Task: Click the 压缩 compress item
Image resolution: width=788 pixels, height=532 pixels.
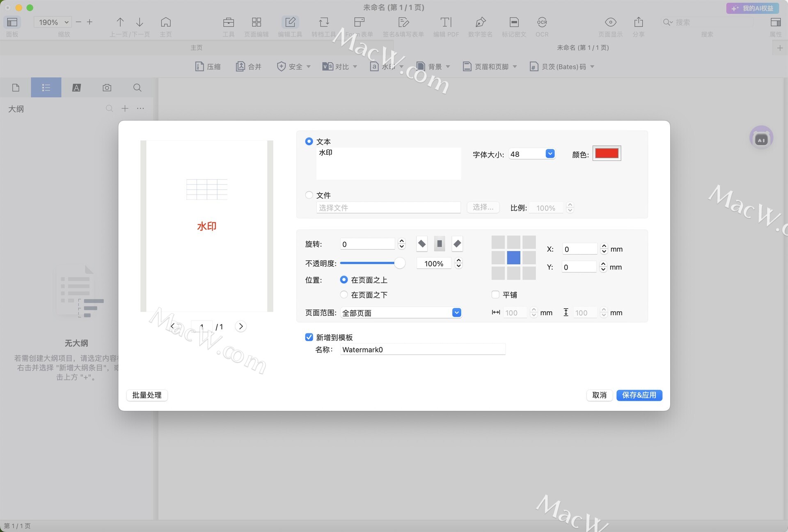Action: pyautogui.click(x=208, y=66)
